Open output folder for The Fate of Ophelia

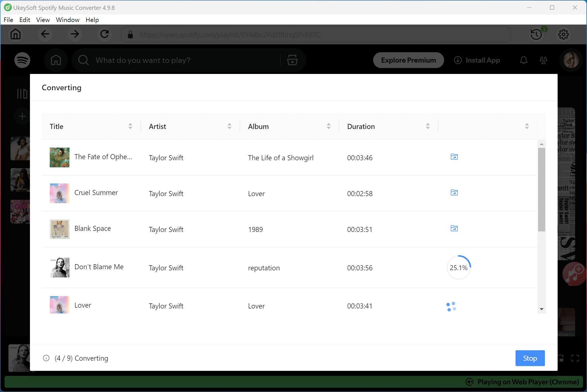[454, 157]
